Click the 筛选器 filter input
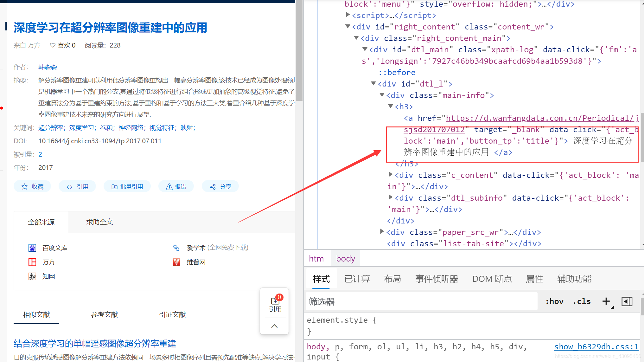This screenshot has width=644, height=362. 422,301
